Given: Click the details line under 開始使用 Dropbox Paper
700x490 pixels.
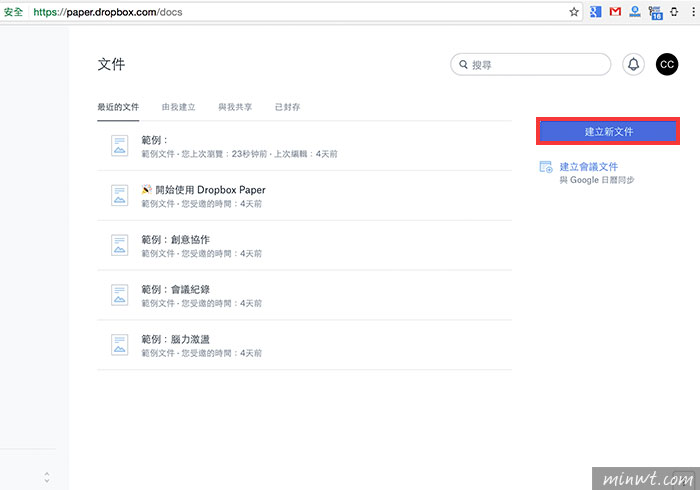Looking at the screenshot, I should [x=201, y=204].
